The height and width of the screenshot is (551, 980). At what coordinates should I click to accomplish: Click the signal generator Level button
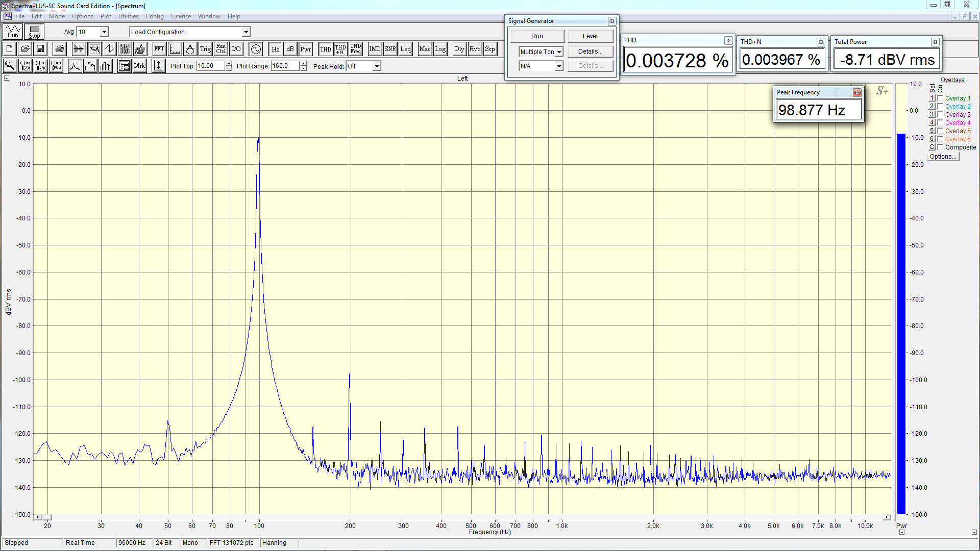(590, 36)
